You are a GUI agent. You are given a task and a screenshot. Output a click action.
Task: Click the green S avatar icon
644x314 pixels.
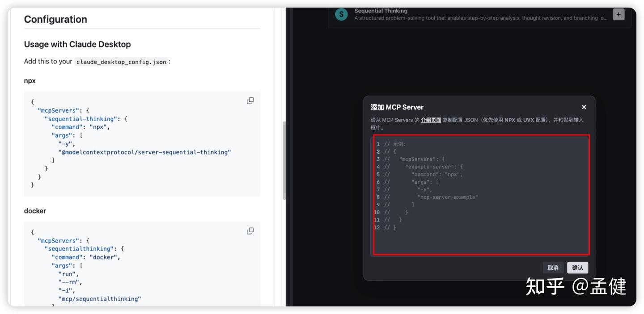coord(341,14)
